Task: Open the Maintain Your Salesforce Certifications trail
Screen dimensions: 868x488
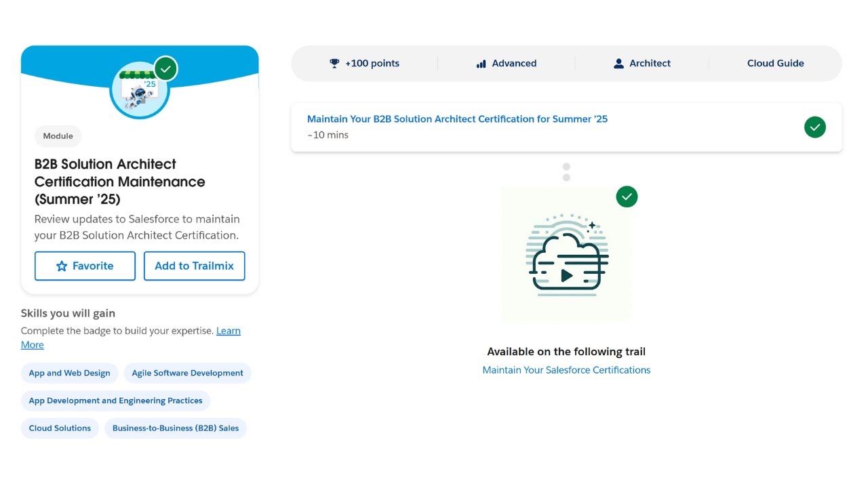Action: pyautogui.click(x=566, y=370)
